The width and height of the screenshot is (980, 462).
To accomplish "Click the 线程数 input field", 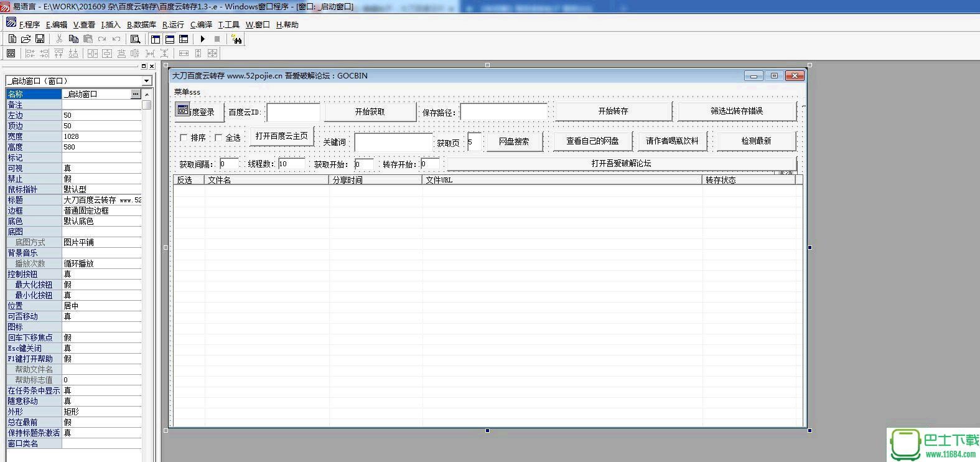I will [x=292, y=164].
